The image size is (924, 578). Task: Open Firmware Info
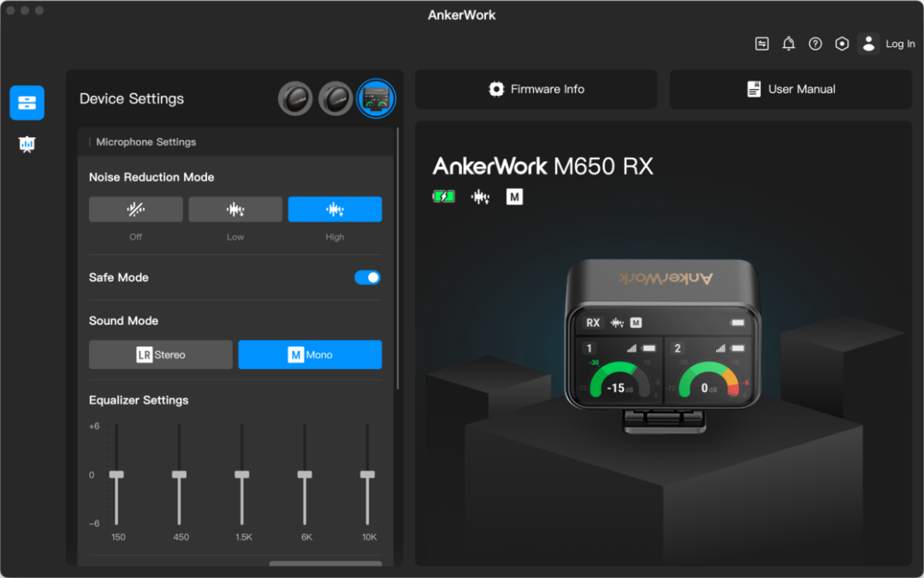536,89
